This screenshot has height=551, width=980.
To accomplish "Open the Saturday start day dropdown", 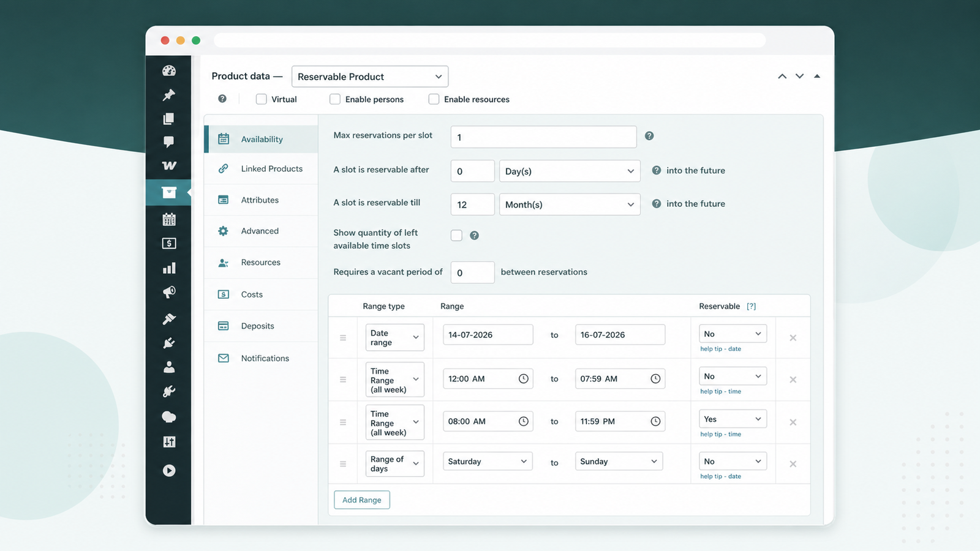I will pos(488,461).
